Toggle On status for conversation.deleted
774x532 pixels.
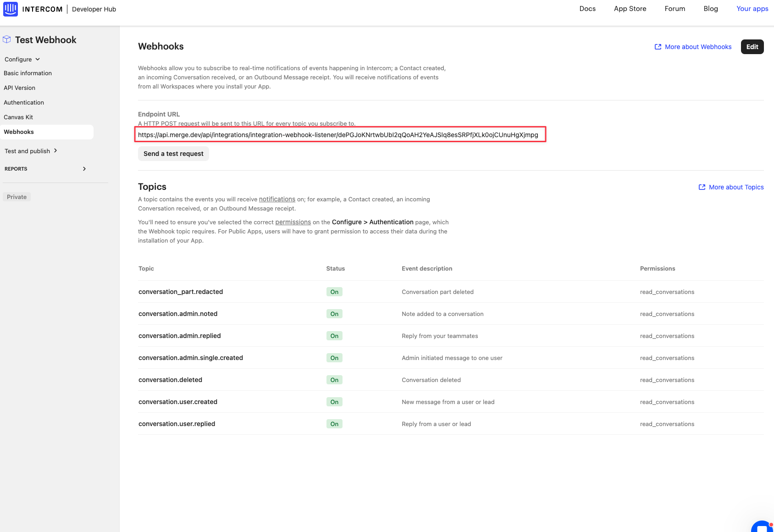(x=334, y=380)
